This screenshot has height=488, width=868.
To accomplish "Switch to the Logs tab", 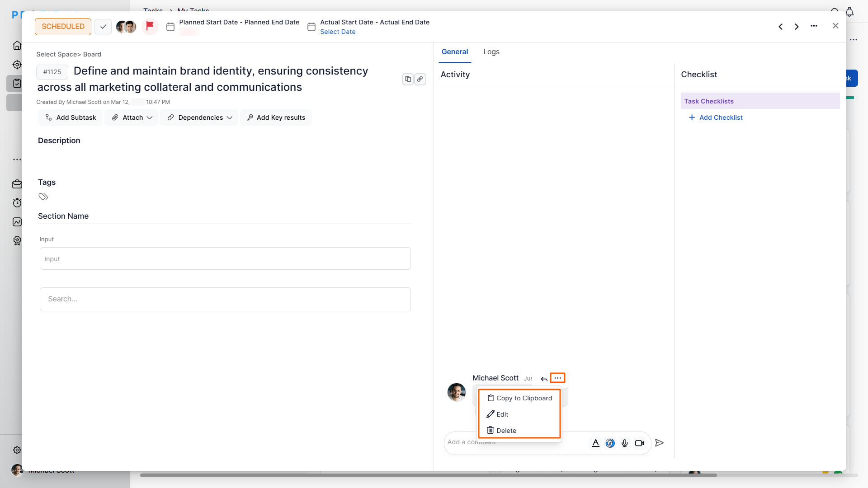I will tap(491, 52).
